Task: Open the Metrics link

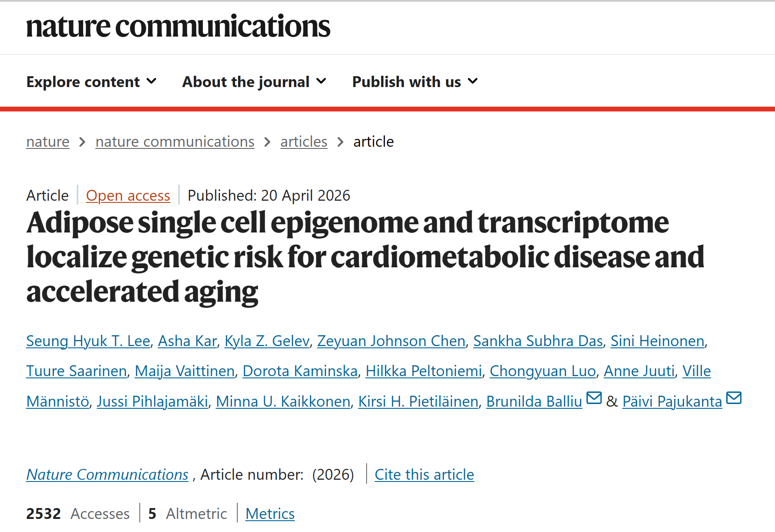Action: 270,514
